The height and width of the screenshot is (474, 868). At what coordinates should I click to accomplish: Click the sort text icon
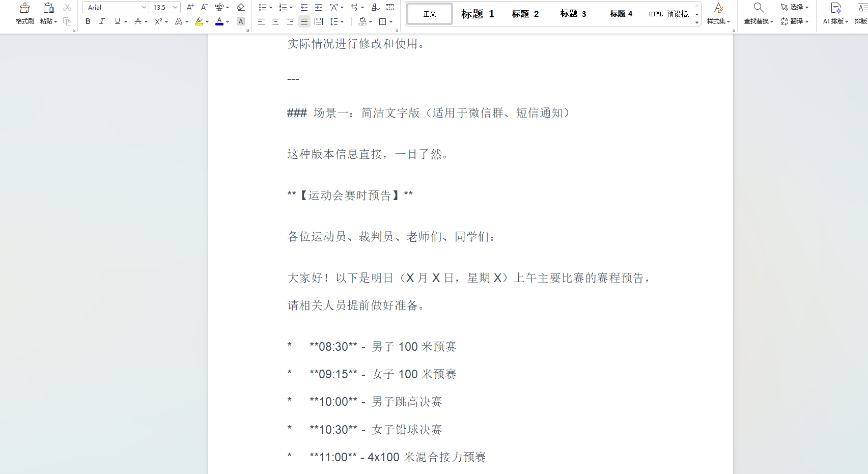pos(376,7)
